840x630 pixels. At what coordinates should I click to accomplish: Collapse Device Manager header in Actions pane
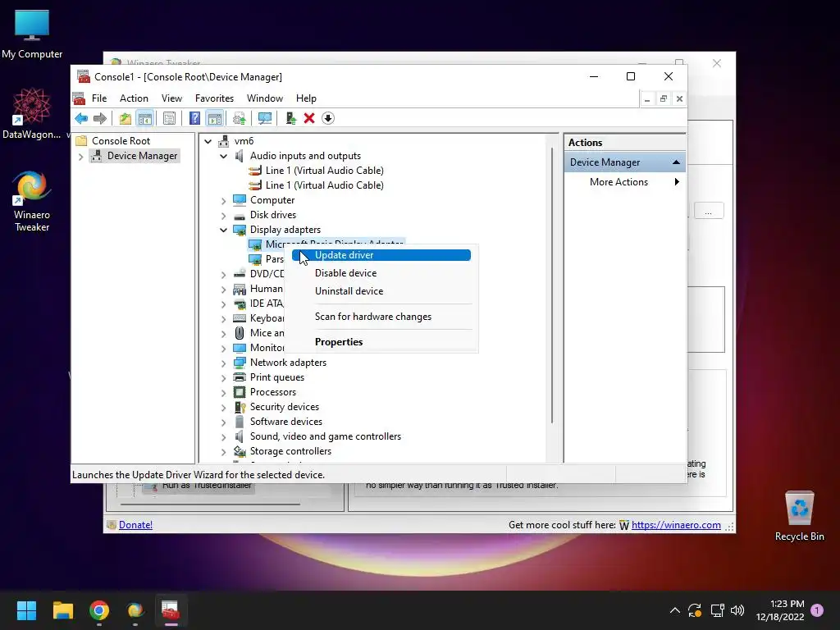pos(676,162)
